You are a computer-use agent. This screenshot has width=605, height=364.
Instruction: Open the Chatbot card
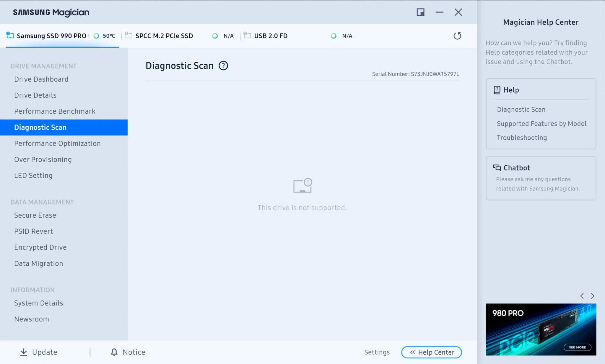(x=541, y=178)
